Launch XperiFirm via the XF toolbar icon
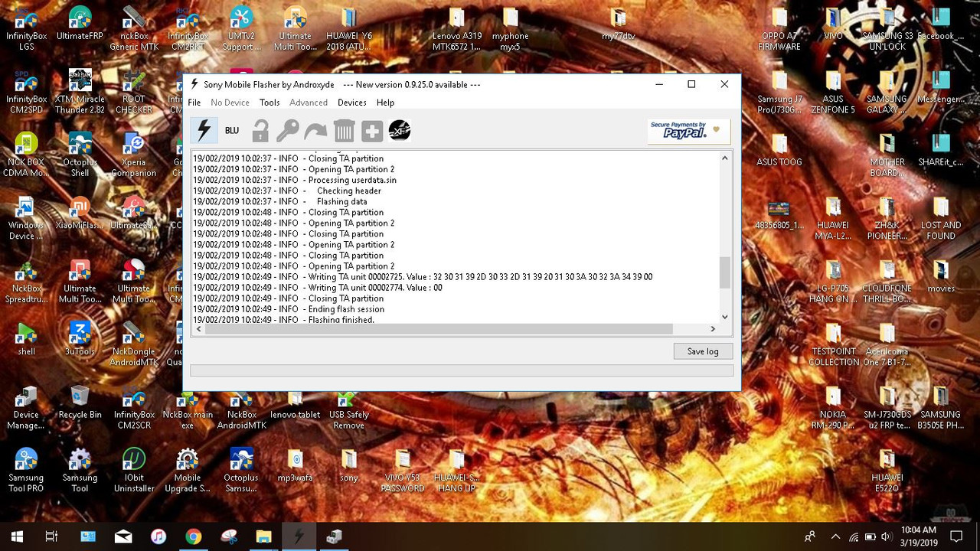Image resolution: width=980 pixels, height=551 pixels. point(400,131)
